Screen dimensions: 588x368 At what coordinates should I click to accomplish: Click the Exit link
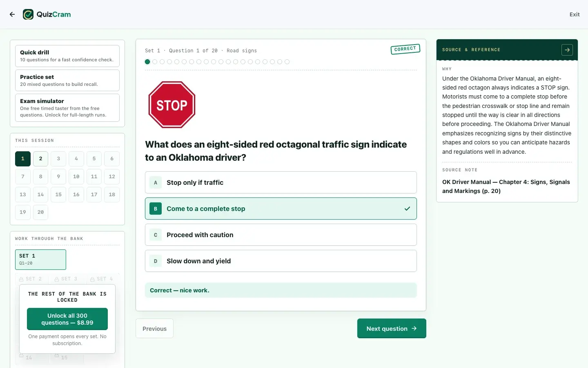[575, 14]
